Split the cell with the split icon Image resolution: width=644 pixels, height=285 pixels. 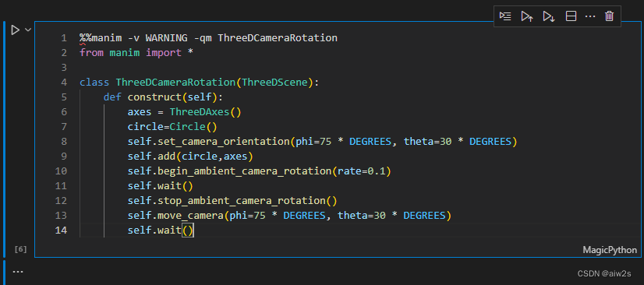[571, 16]
